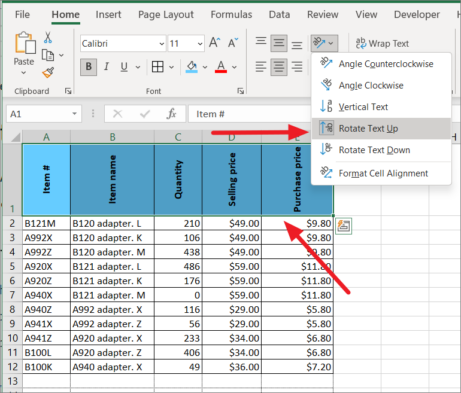Click the Cancel X in formula bar

[117, 114]
